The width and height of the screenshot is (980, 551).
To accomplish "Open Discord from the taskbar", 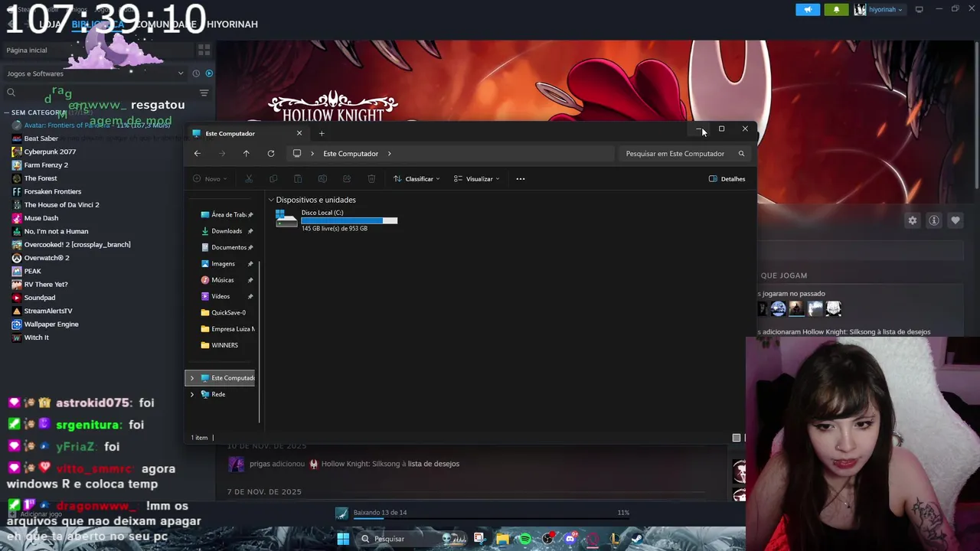I will [x=570, y=539].
